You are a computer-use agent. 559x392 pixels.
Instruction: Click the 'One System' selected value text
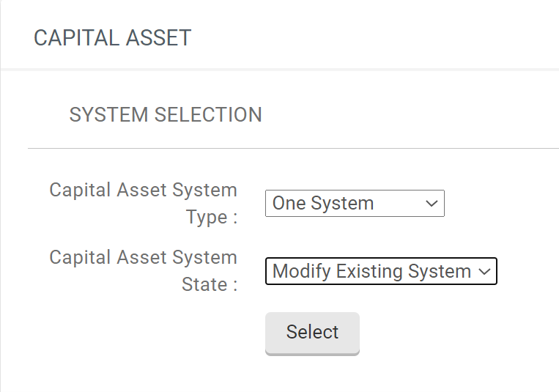point(323,203)
